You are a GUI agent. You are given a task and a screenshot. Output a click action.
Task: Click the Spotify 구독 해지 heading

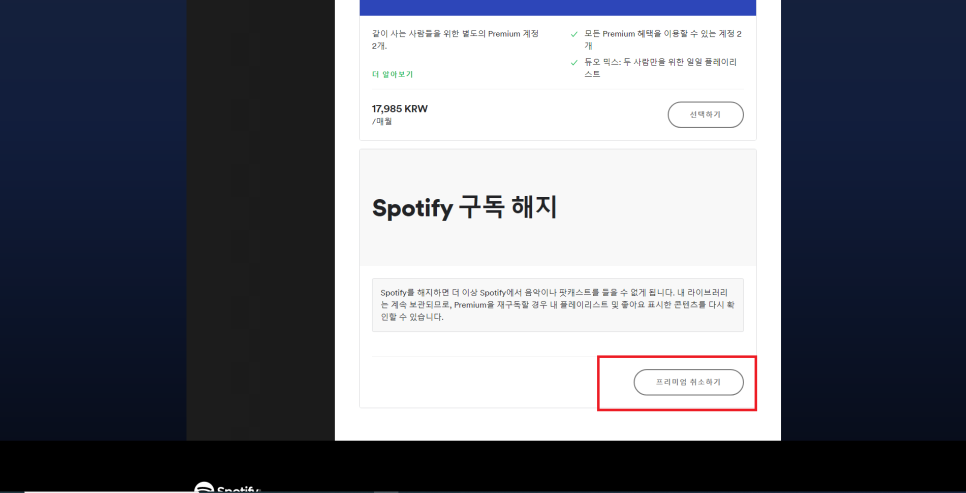465,208
